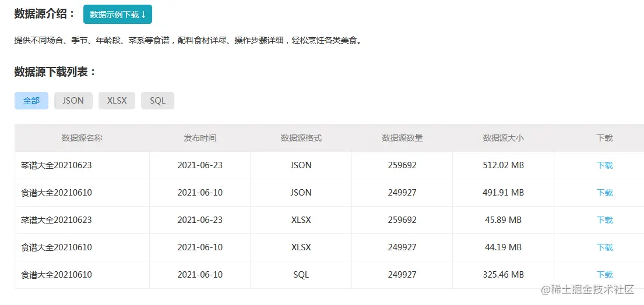644x305 pixels.
Task: Download 菜谱大全20210623 JSON 512.02 MB file
Action: click(x=604, y=165)
